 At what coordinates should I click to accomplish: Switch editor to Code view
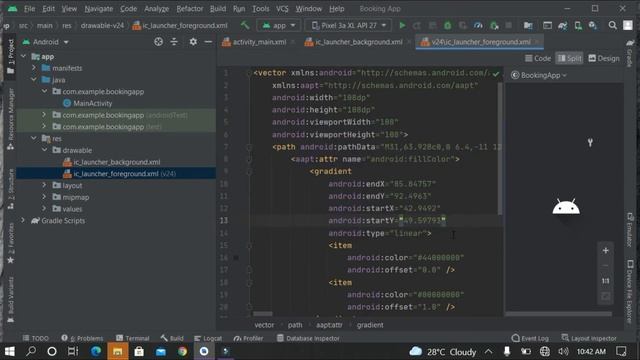pos(538,58)
